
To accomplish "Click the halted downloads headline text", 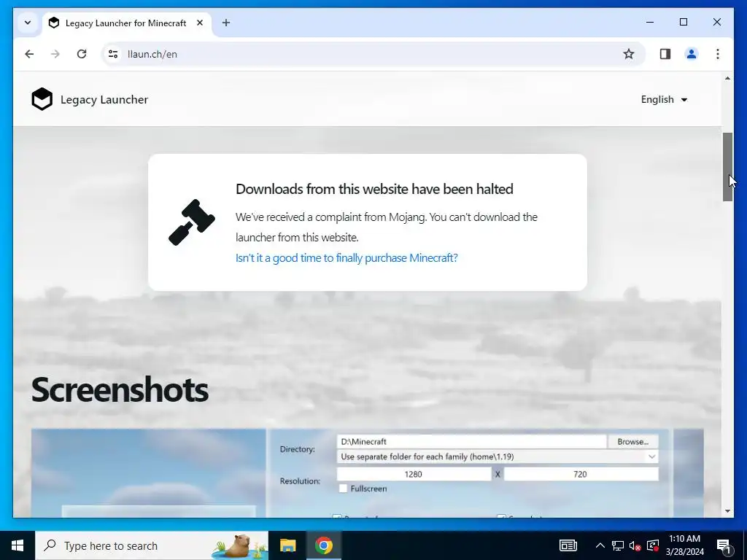I will point(374,189).
